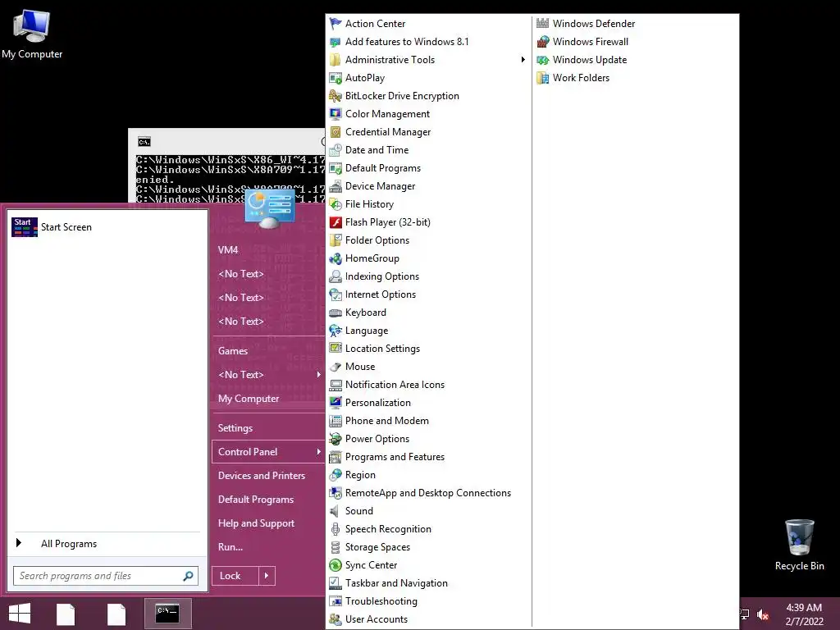Expand the Administrative Tools submenu arrow
This screenshot has width=840, height=630.
click(523, 59)
